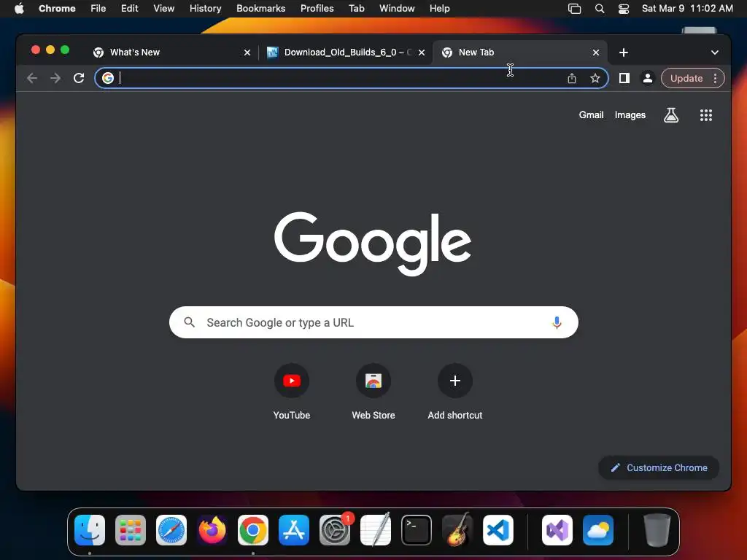Click the Update button

[x=686, y=79]
